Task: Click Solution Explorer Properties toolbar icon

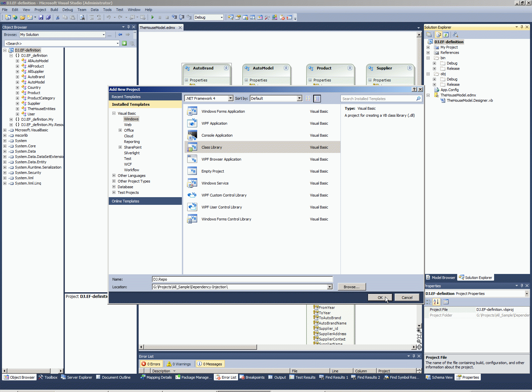Action: pos(429,35)
